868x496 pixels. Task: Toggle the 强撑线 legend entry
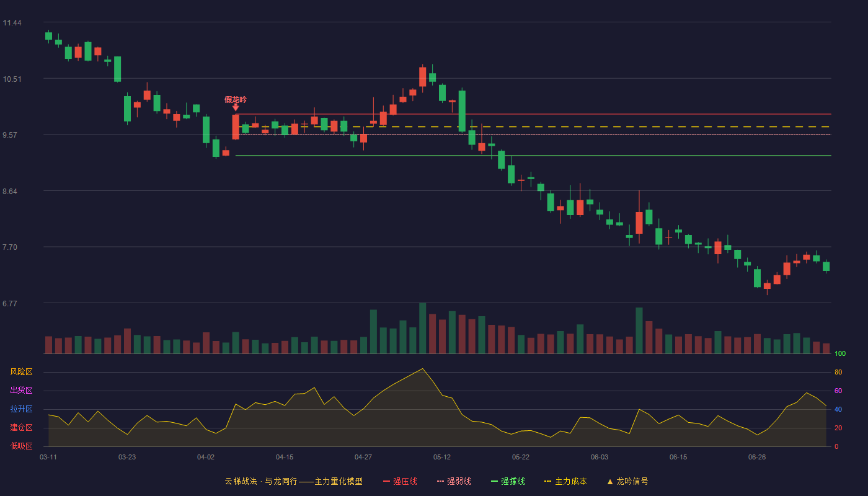508,481
